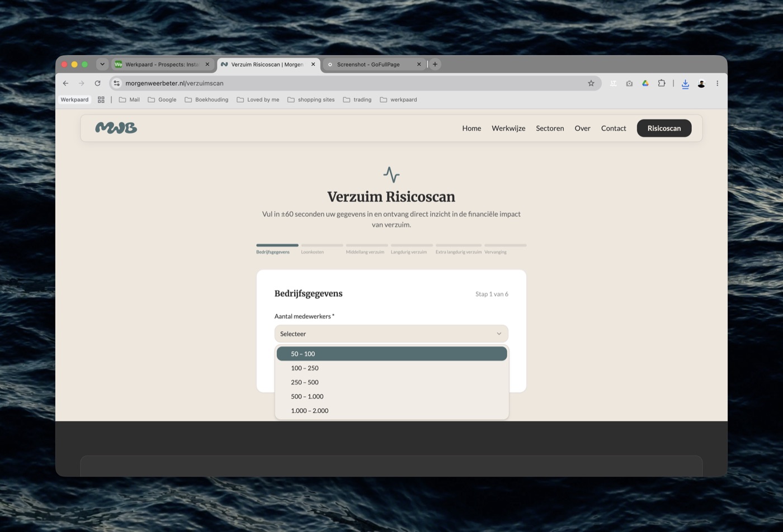Click the Langdurig verzuim progress step
Image resolution: width=783 pixels, height=532 pixels.
[x=412, y=249]
